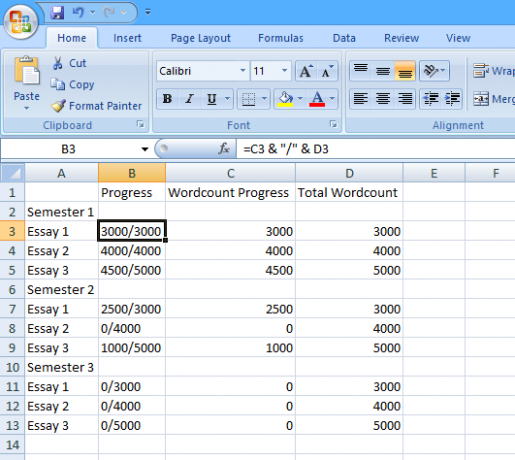Click the Copy button
This screenshot has height=460, width=515.
(72, 84)
